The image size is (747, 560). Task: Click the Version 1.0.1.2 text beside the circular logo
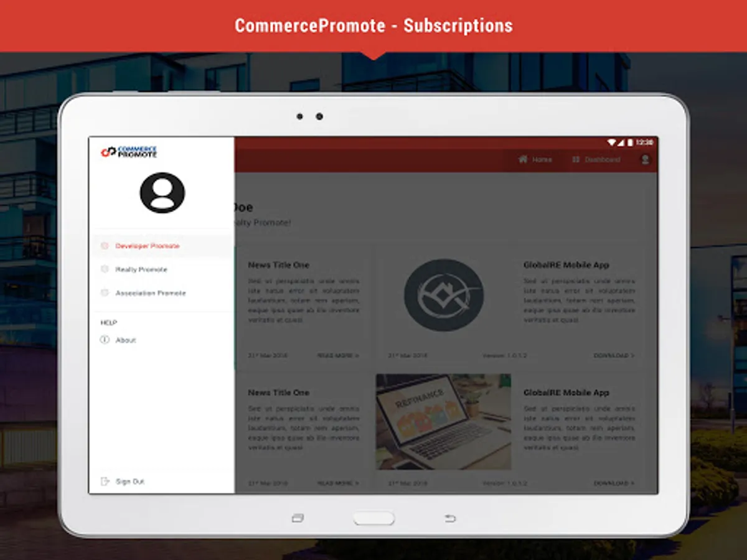[x=505, y=355]
